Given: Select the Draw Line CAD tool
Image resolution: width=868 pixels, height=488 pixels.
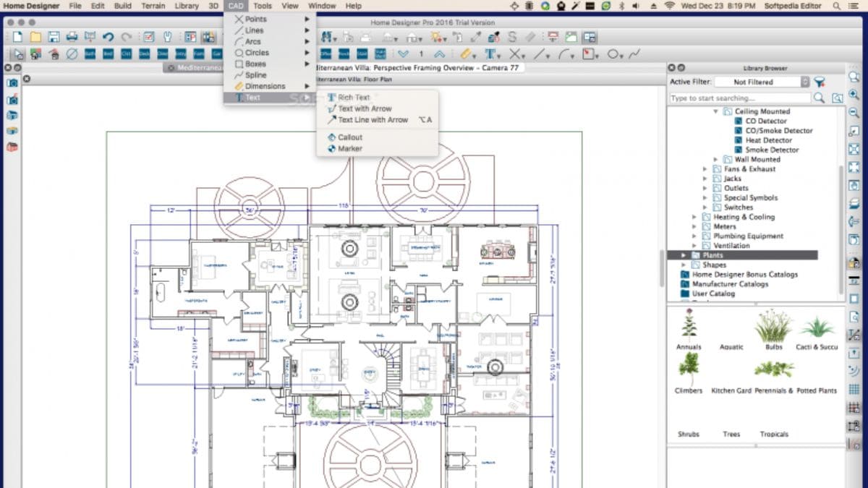Looking at the screenshot, I should pyautogui.click(x=541, y=54).
